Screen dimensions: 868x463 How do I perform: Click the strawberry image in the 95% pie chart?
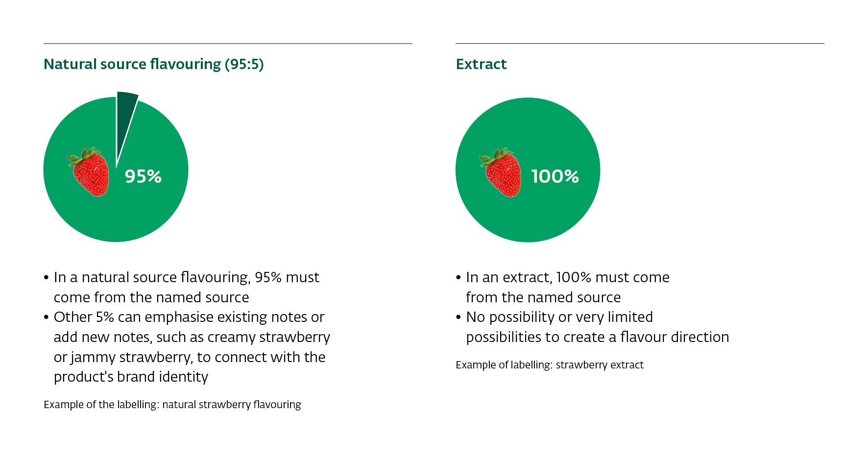coord(89,172)
